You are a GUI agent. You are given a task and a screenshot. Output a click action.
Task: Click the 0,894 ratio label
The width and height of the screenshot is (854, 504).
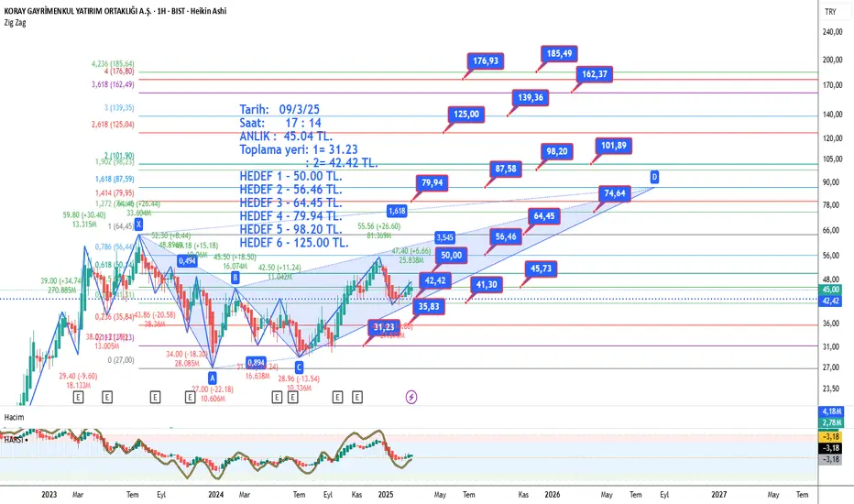pyautogui.click(x=256, y=362)
